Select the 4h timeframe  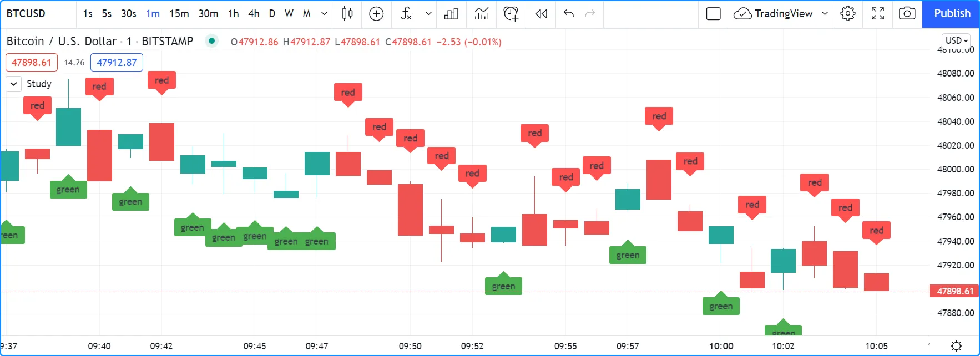point(254,13)
